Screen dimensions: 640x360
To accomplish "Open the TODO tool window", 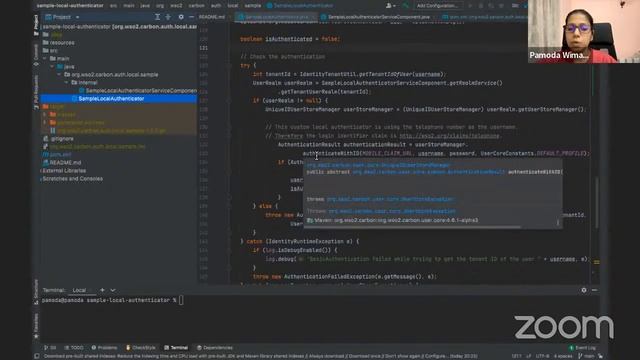I will [74, 348].
